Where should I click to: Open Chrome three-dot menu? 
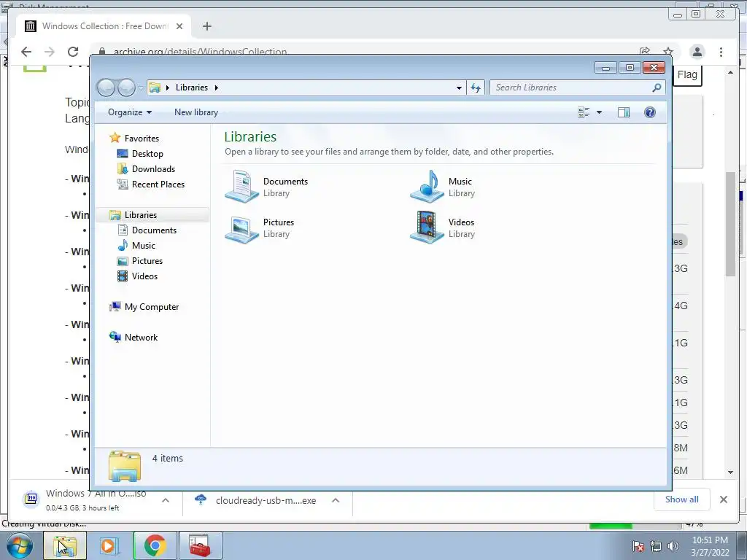tap(721, 52)
